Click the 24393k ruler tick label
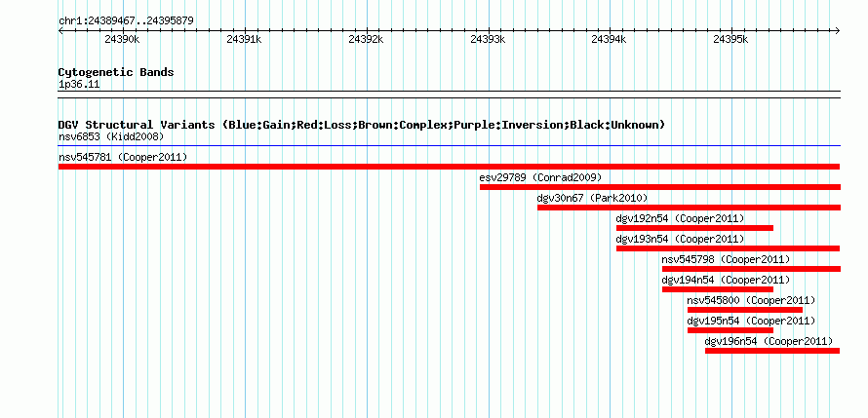This screenshot has height=418, width=868. 487,39
